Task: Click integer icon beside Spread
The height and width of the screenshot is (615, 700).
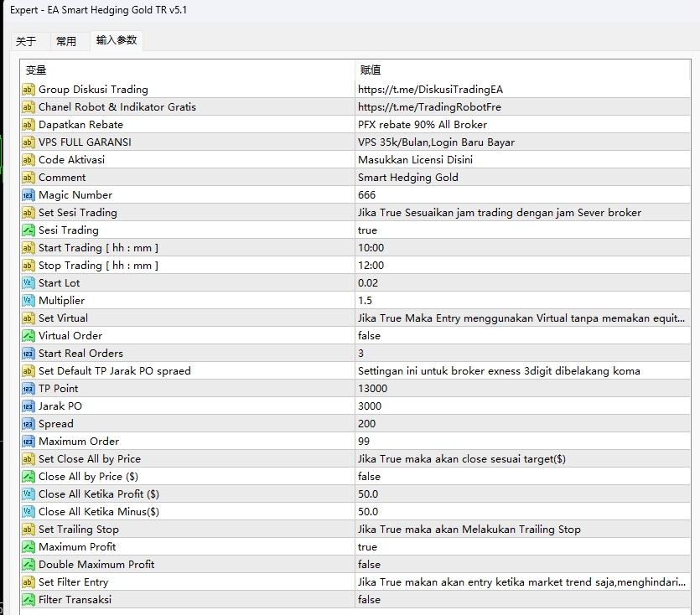Action: coord(29,424)
